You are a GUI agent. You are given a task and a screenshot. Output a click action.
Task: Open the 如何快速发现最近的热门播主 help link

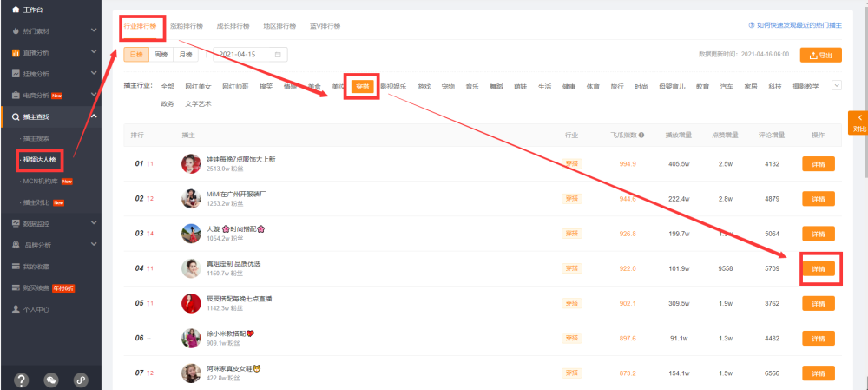[795, 25]
